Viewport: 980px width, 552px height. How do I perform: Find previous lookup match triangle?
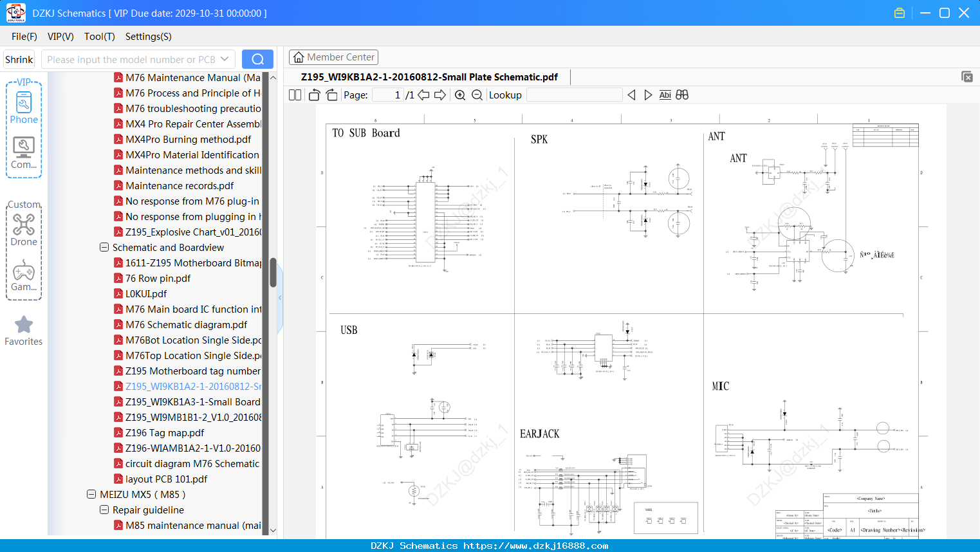point(631,95)
